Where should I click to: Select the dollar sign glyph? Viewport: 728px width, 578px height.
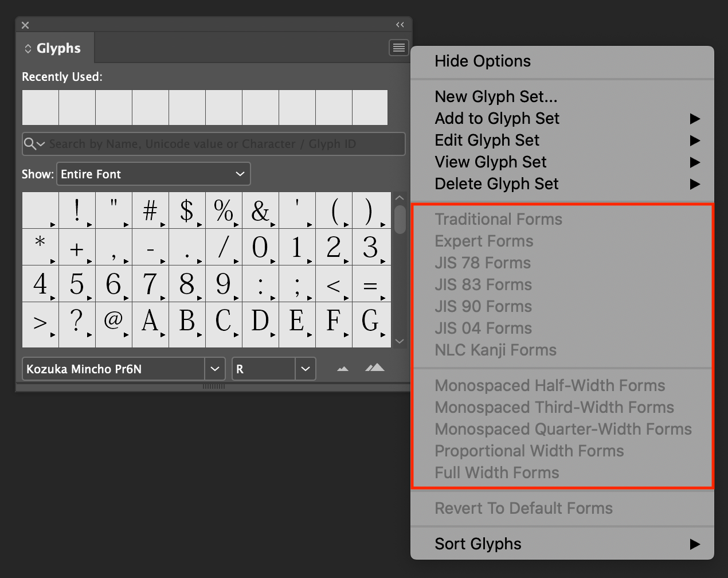point(187,210)
